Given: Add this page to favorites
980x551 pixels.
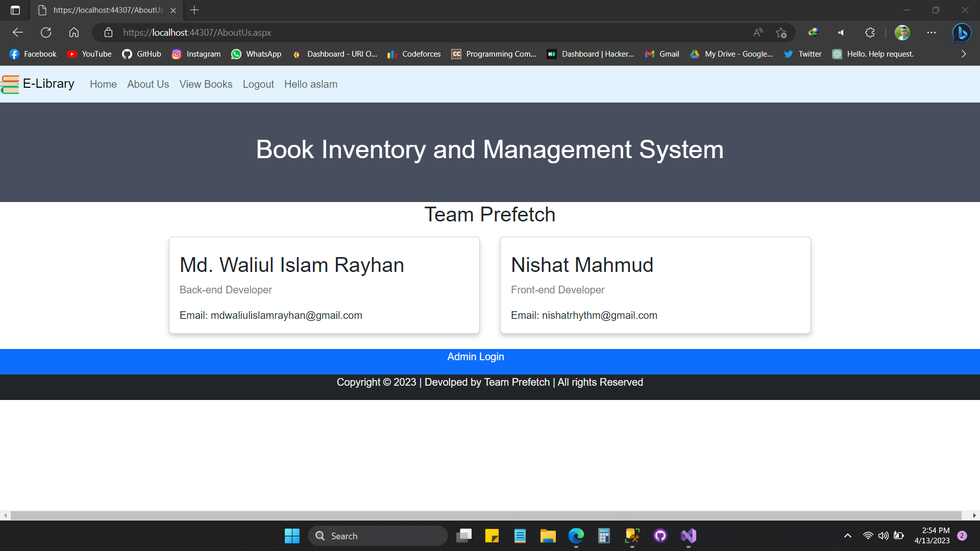Looking at the screenshot, I should 781,32.
